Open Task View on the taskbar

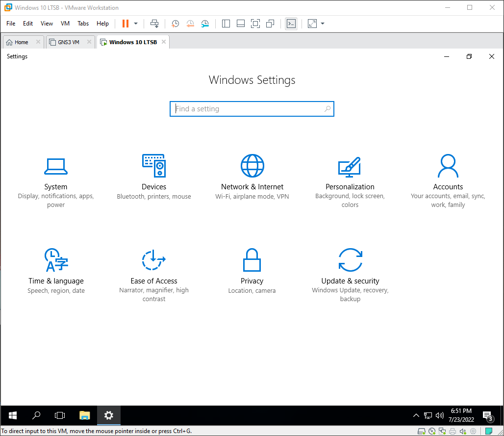60,415
